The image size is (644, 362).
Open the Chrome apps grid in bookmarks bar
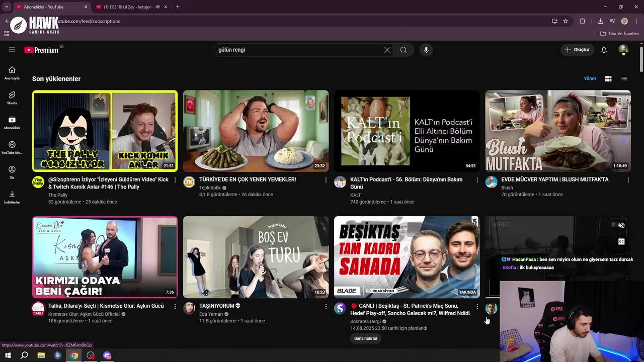click(7, 34)
